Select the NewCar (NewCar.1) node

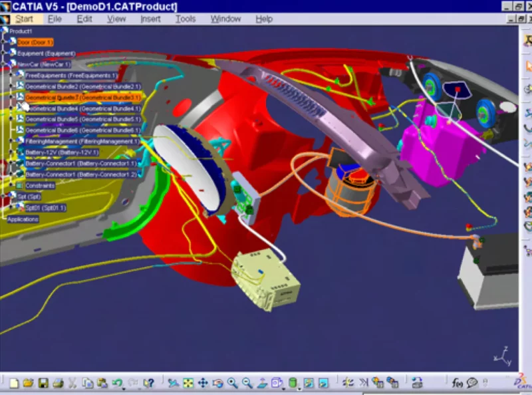[44, 65]
